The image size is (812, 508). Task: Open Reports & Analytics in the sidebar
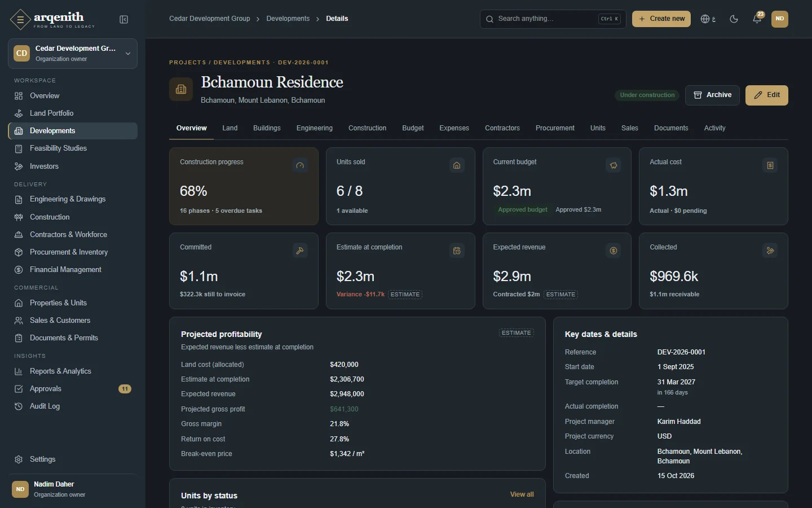tap(73, 371)
